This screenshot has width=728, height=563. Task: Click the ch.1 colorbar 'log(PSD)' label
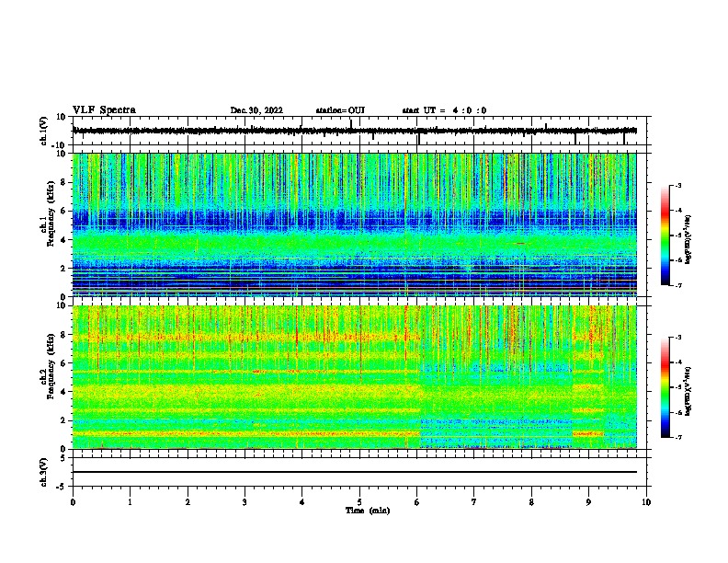pyautogui.click(x=688, y=239)
